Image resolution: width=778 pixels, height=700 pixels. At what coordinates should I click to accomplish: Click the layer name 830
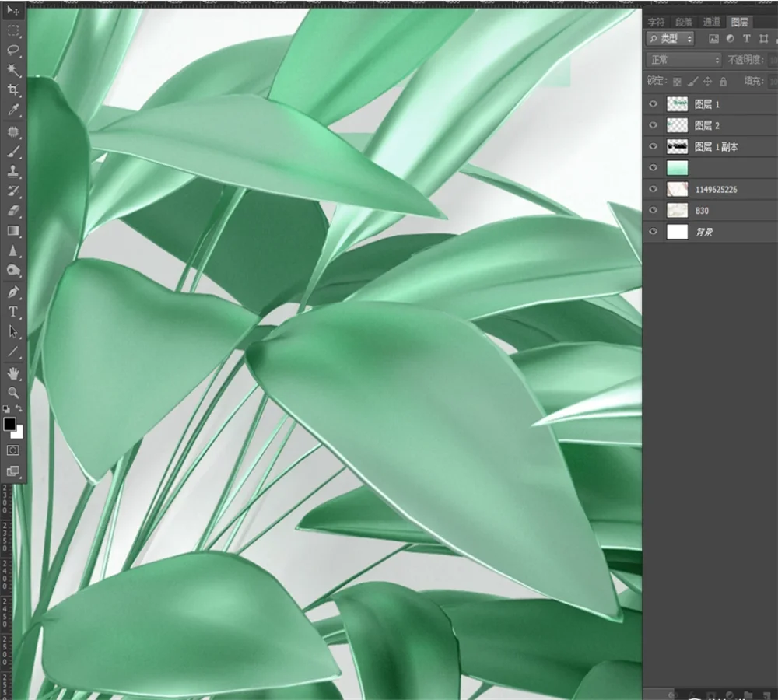(x=702, y=211)
